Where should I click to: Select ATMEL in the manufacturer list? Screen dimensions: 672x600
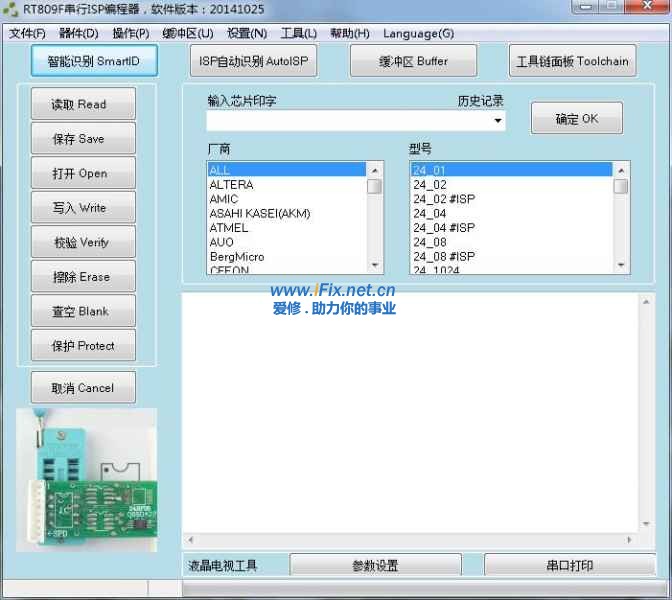[x=286, y=228]
